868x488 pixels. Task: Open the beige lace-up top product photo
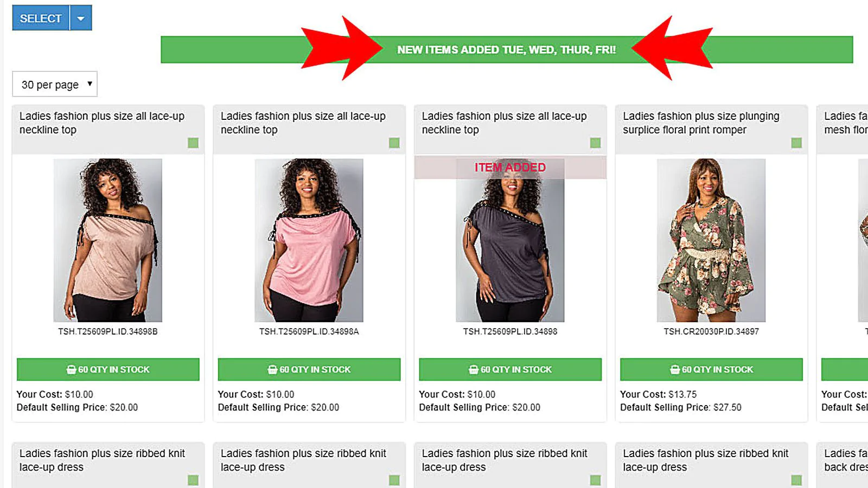(108, 240)
